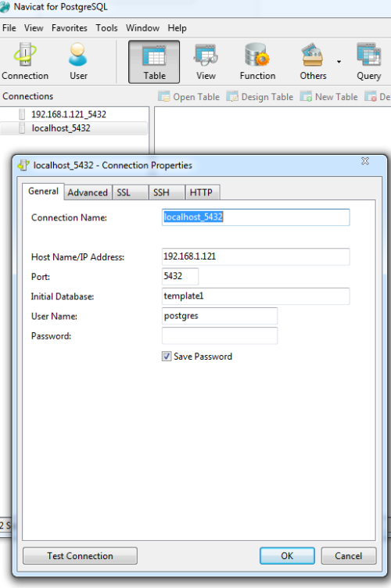
Task: Click the New Table action
Action: click(329, 97)
